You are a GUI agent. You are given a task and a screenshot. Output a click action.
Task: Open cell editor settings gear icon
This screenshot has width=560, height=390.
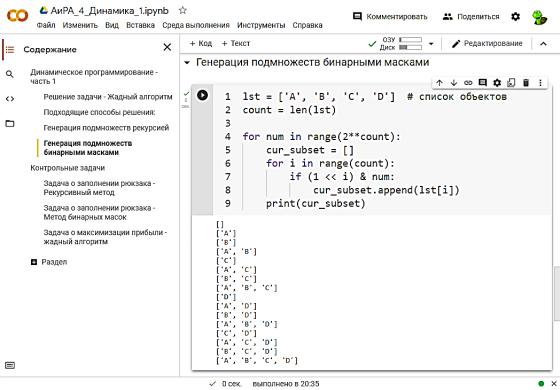497,83
